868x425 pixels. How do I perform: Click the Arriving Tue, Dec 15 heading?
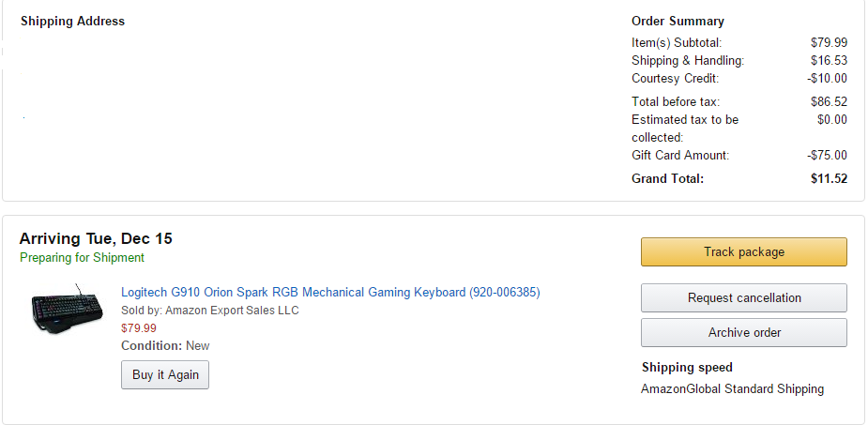click(x=96, y=238)
